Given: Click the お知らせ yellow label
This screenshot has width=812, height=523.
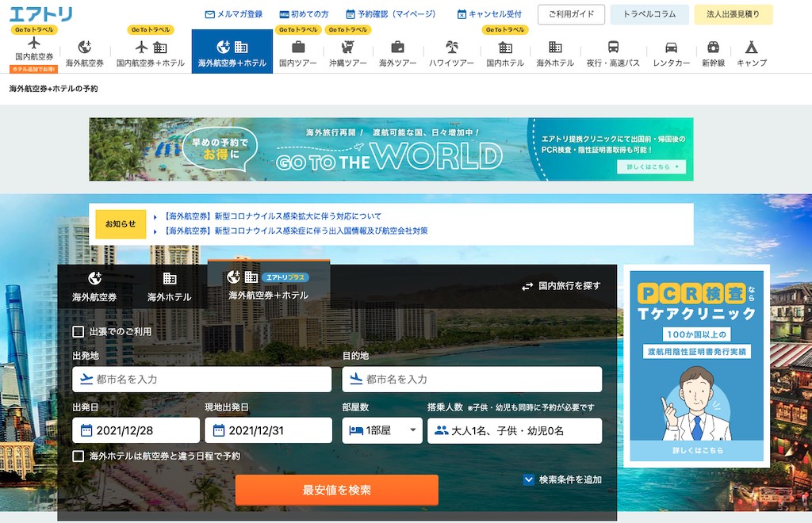Looking at the screenshot, I should [x=121, y=224].
